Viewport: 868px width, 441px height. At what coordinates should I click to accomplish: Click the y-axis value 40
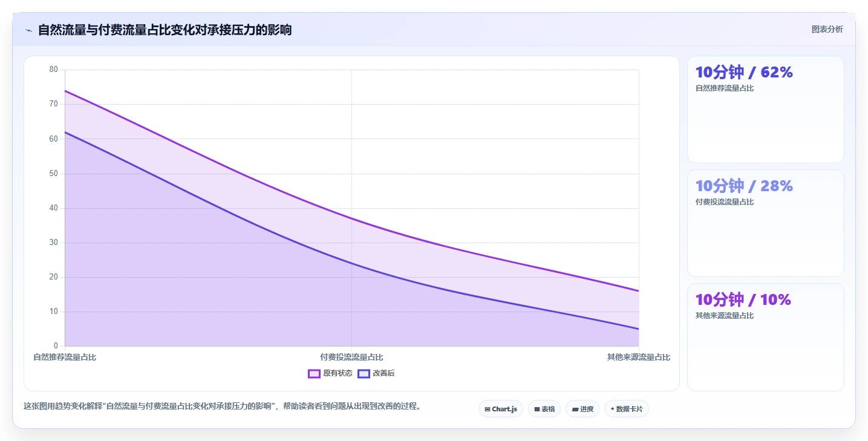coord(54,208)
